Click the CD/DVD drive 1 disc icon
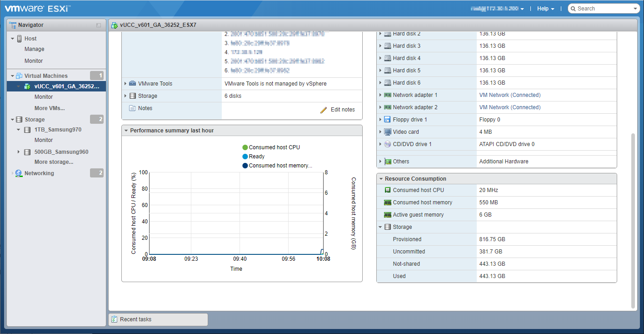644x334 pixels. 387,144
